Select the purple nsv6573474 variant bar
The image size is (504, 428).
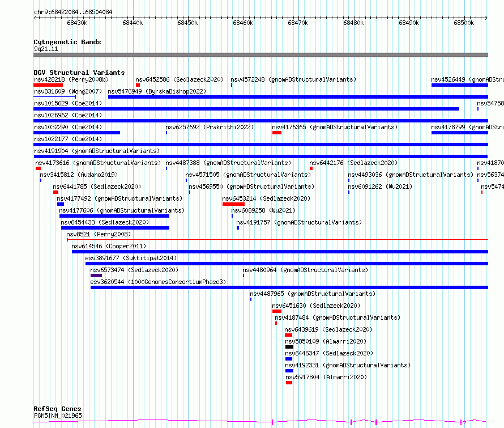click(x=96, y=276)
